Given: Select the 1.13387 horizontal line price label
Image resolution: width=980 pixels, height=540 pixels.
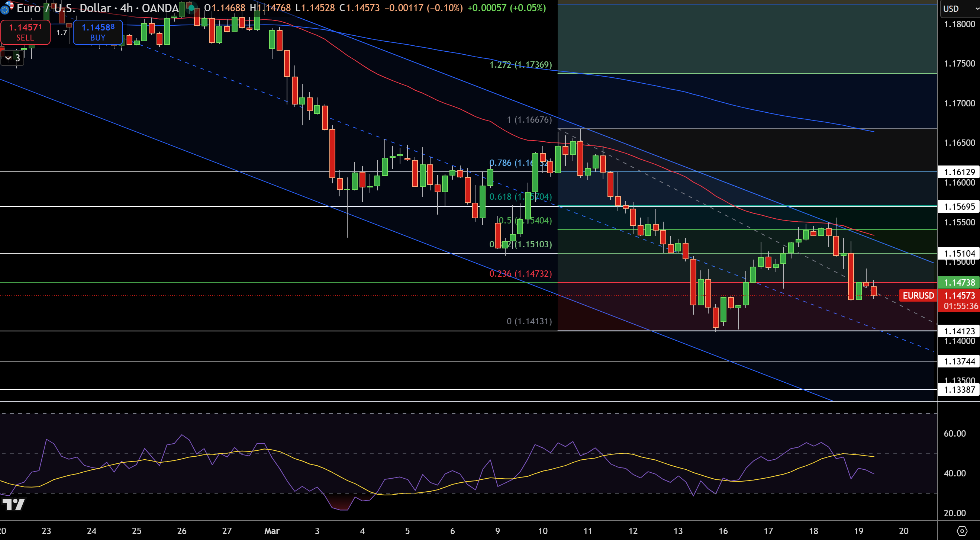Looking at the screenshot, I should 959,390.
